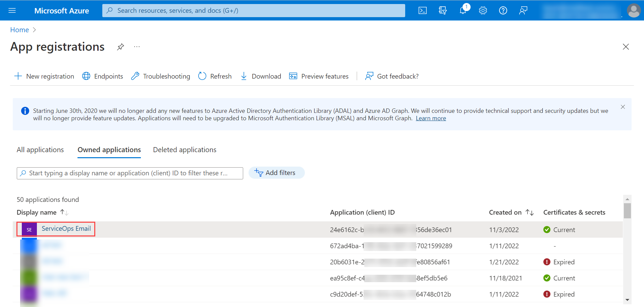Viewport: 644px width, 307px height.
Task: Launch Cloud Shell from the top bar
Action: click(423, 10)
